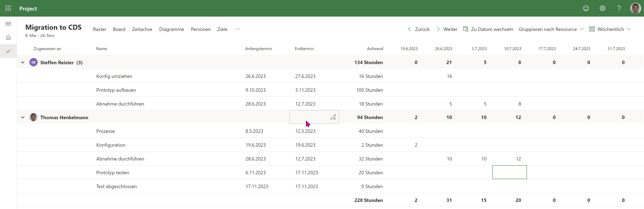
Task: Select the highlighted cell in Prototyp testen row
Action: [509, 172]
